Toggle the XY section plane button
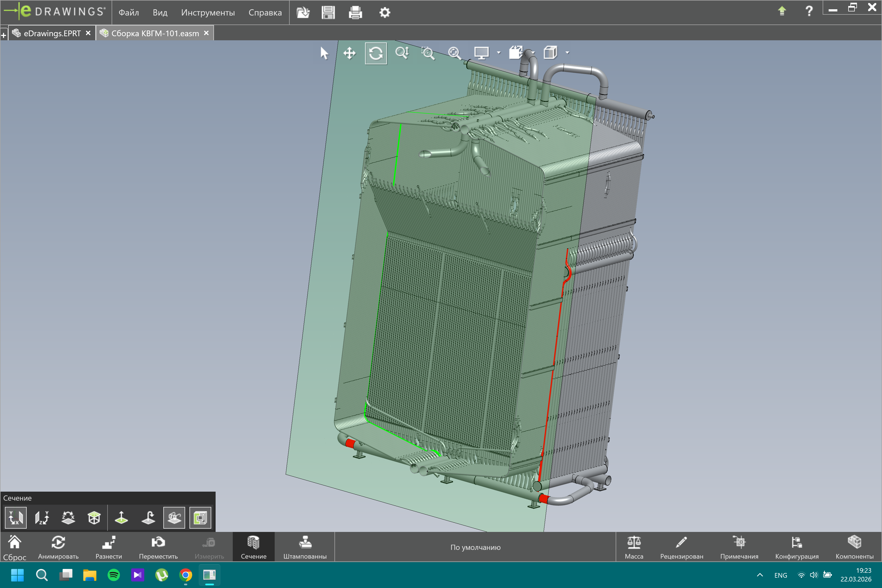The height and width of the screenshot is (588, 882). [x=16, y=518]
